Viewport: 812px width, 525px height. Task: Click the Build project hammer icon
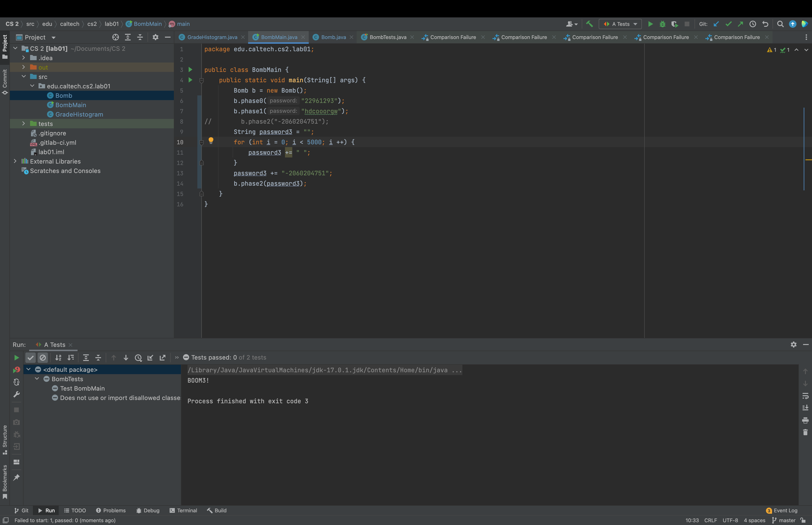(x=589, y=24)
